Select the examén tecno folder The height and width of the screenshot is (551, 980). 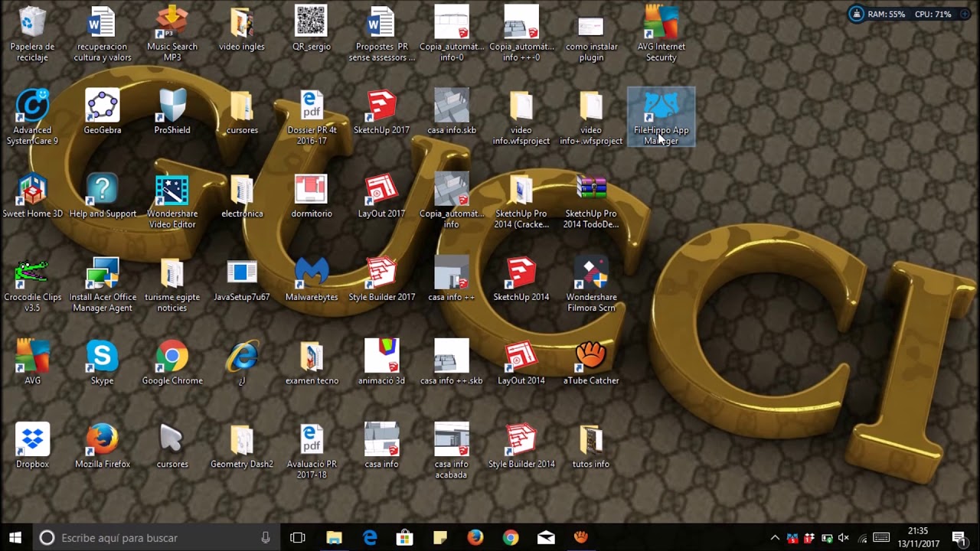click(312, 362)
